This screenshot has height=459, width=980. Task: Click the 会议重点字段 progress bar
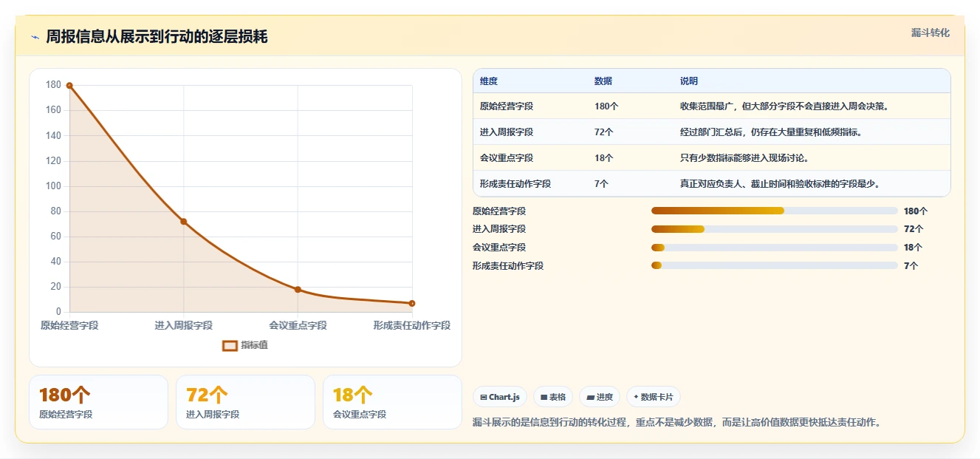point(774,248)
